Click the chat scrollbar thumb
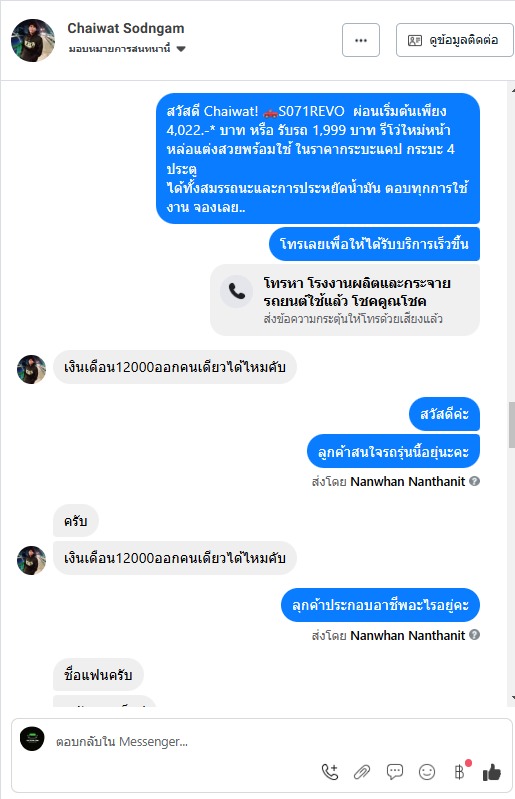The height and width of the screenshot is (799, 515). (x=511, y=425)
